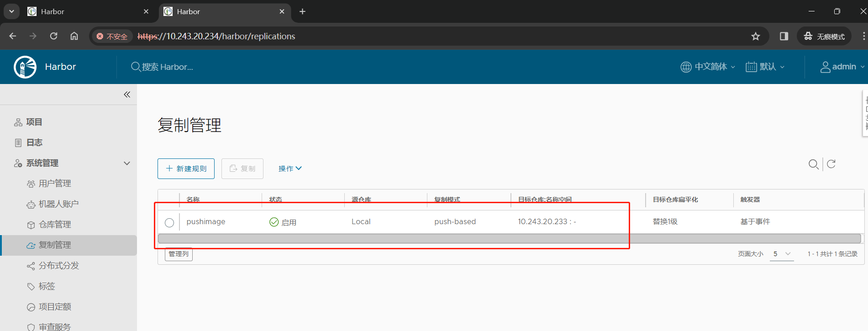Click the 触发器 column header
Screen dimensions: 868x331
click(x=750, y=200)
